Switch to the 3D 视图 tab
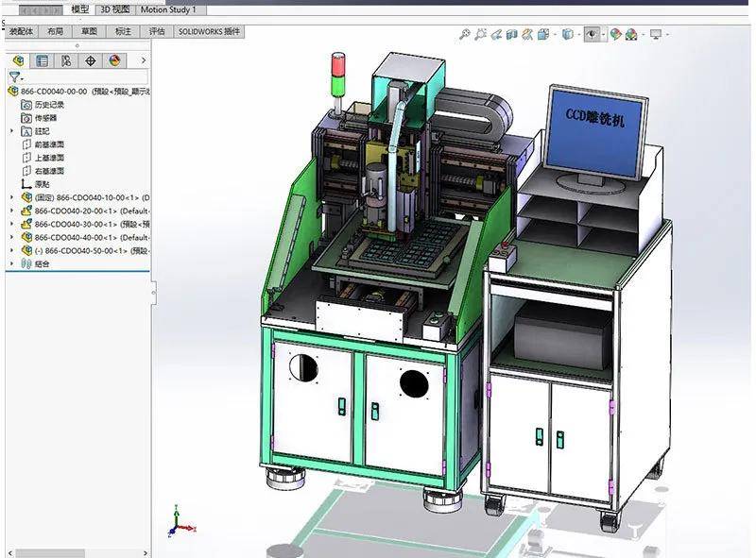Screen dimensions: 756x558 114,9
